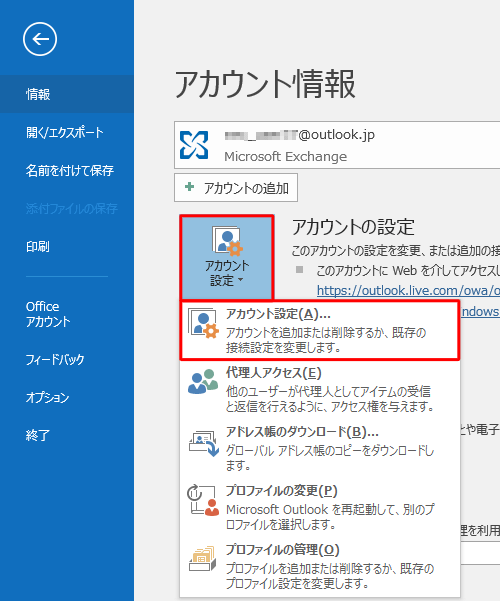
Task: Click the change profile icon
Action: coord(203,500)
